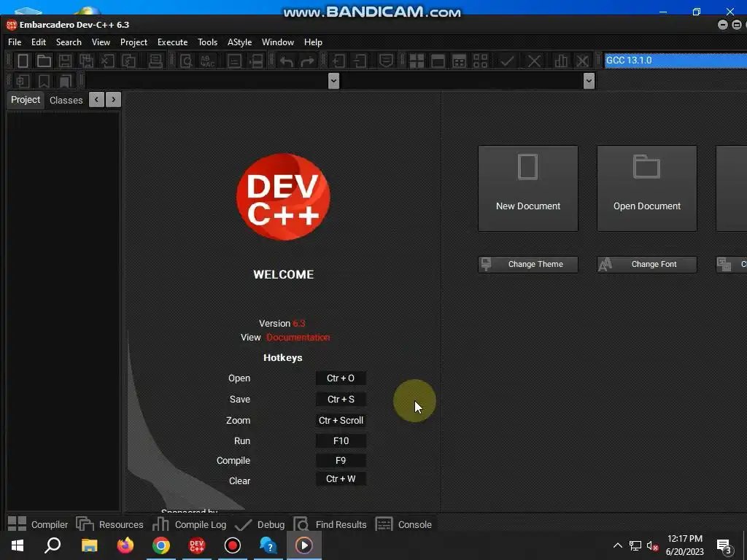Click the Save All toolbar icon
Viewport: 747px width, 560px height.
(x=86, y=61)
